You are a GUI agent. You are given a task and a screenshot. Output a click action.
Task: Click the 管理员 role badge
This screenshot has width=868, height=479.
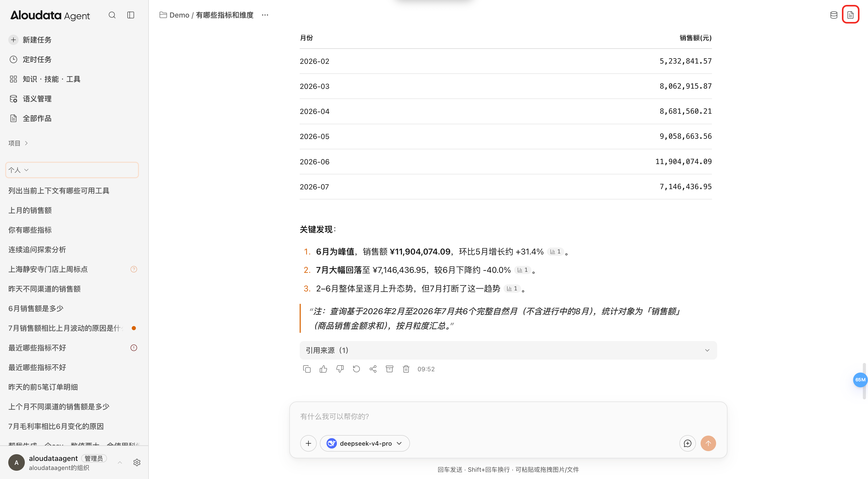click(94, 458)
